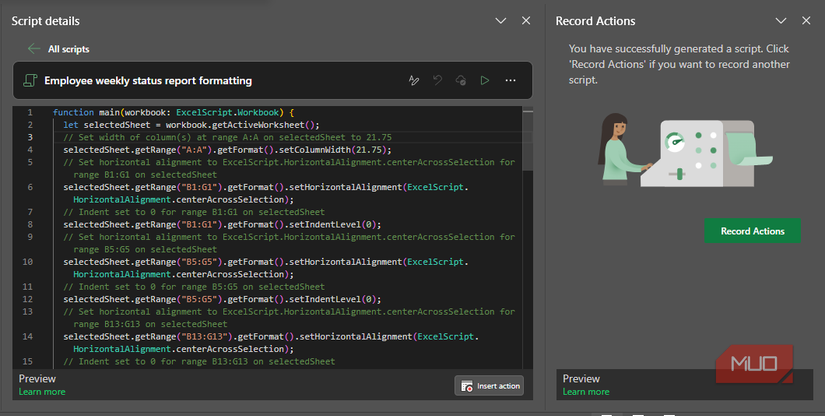Screen dimensions: 825x416
Task: Open more options ellipsis for the script
Action: (510, 80)
